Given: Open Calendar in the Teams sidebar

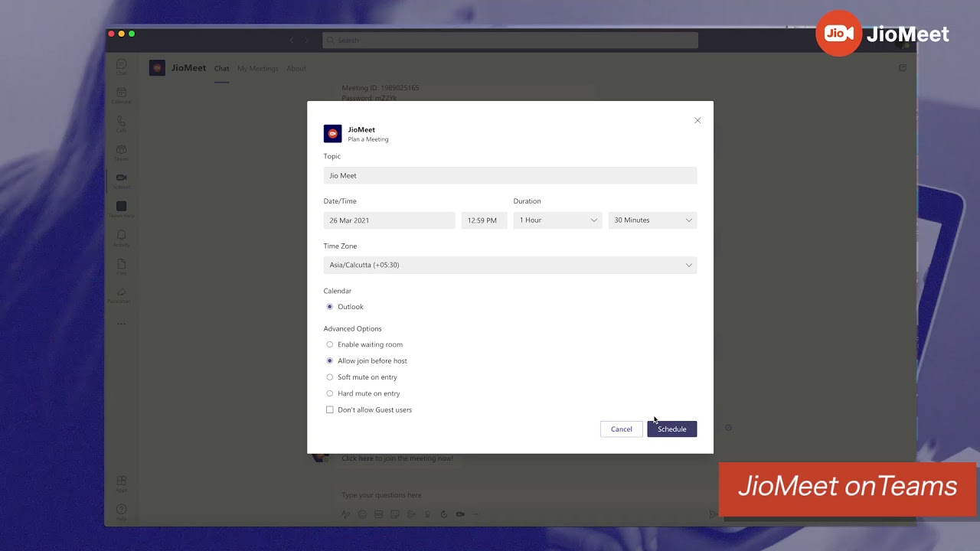Looking at the screenshot, I should (121, 96).
